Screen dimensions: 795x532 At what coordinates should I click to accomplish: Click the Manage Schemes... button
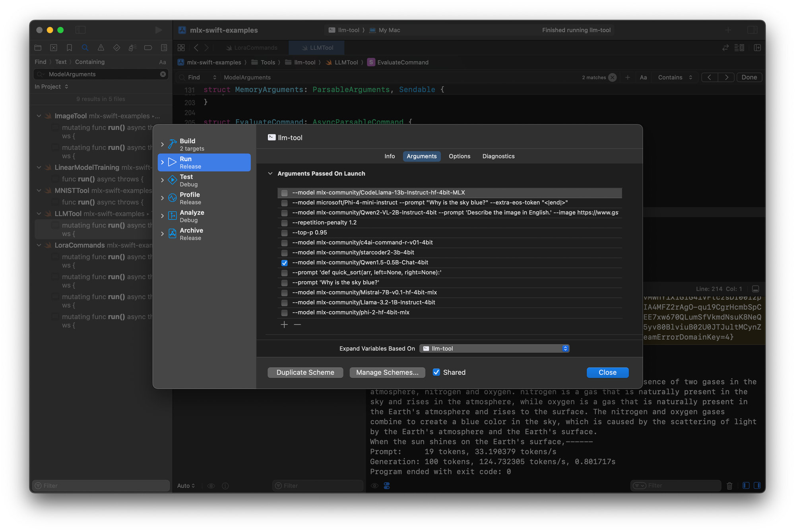tap(387, 372)
